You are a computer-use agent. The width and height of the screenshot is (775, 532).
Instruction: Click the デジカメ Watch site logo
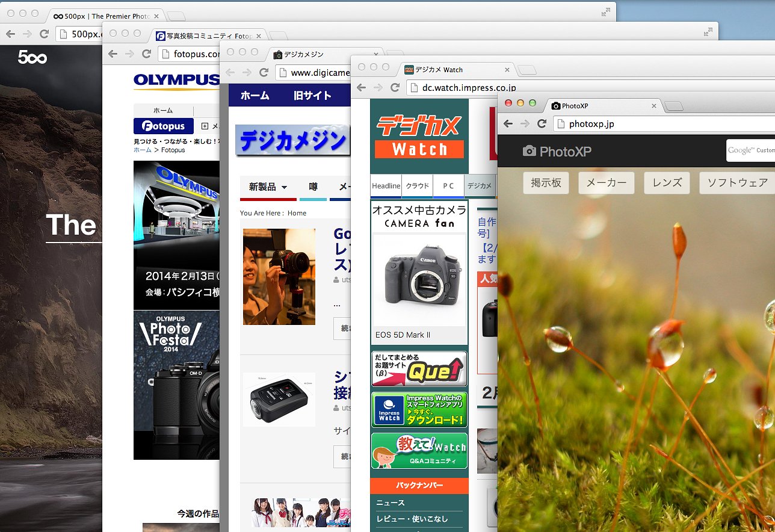[x=419, y=137]
